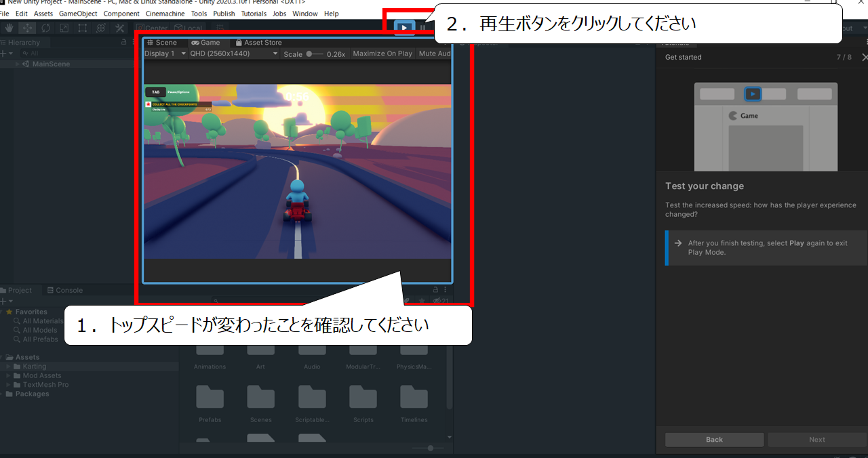Viewport: 868px width, 458px height.
Task: Open the Tools menu
Action: click(199, 14)
